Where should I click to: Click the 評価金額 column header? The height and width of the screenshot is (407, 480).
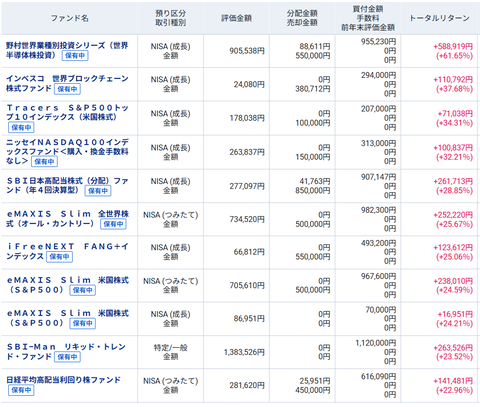[236, 18]
